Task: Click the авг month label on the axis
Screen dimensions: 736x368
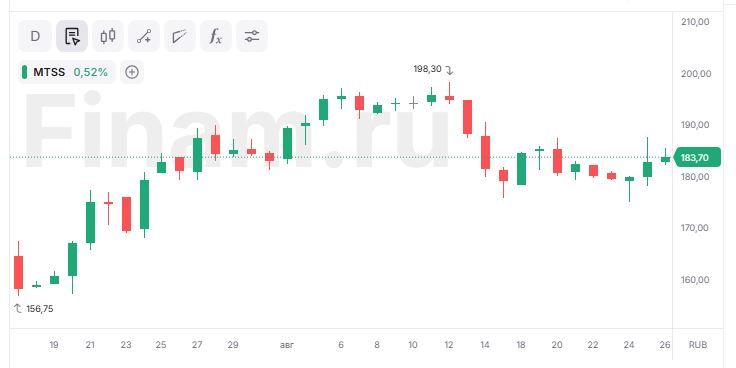Action: (287, 345)
